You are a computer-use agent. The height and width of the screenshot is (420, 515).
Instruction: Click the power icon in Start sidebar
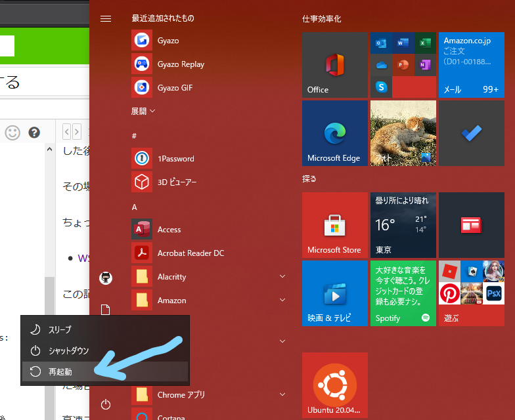pos(105,404)
